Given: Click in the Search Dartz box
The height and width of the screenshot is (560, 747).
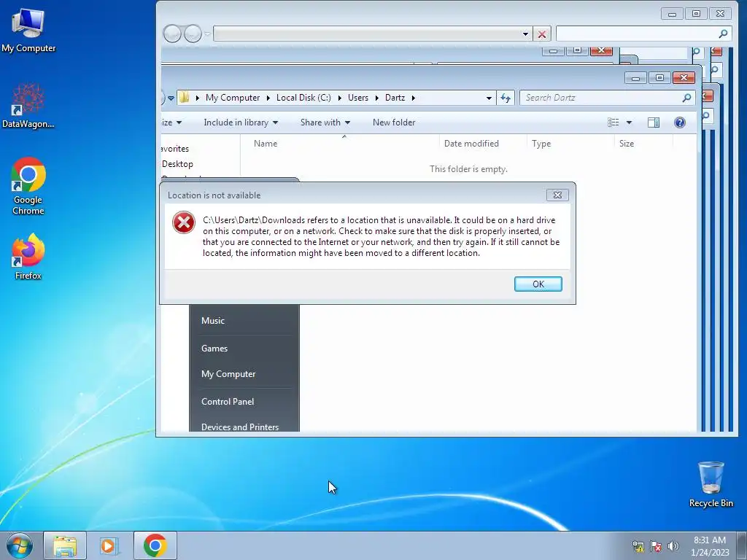Looking at the screenshot, I should pyautogui.click(x=600, y=98).
